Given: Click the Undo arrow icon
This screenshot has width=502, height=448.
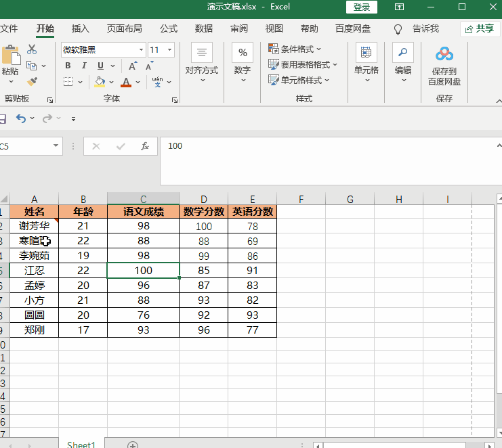Looking at the screenshot, I should tap(20, 118).
